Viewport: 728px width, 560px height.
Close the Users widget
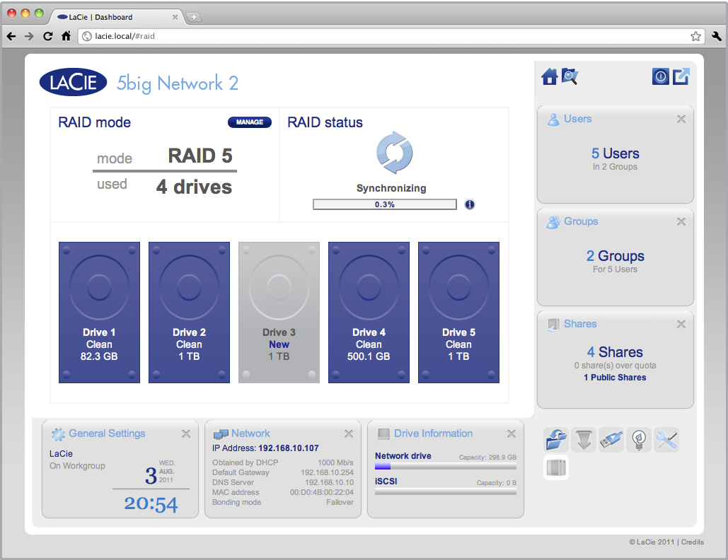[681, 119]
